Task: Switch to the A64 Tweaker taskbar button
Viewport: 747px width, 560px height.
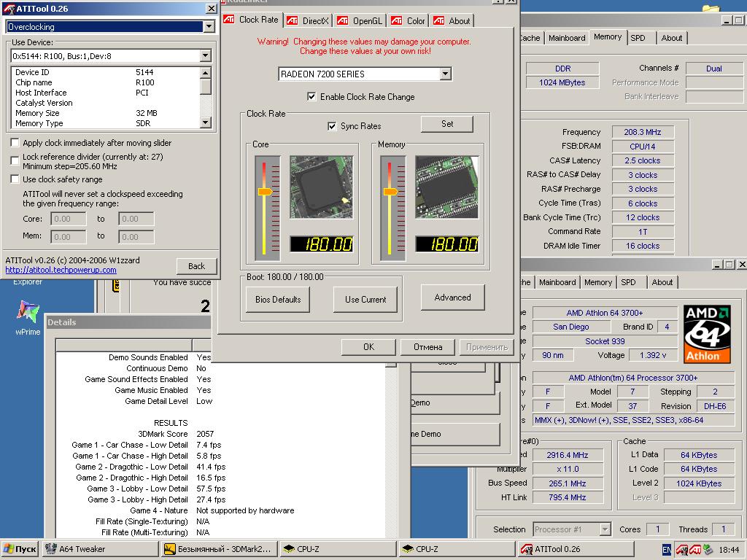Action: [101, 549]
